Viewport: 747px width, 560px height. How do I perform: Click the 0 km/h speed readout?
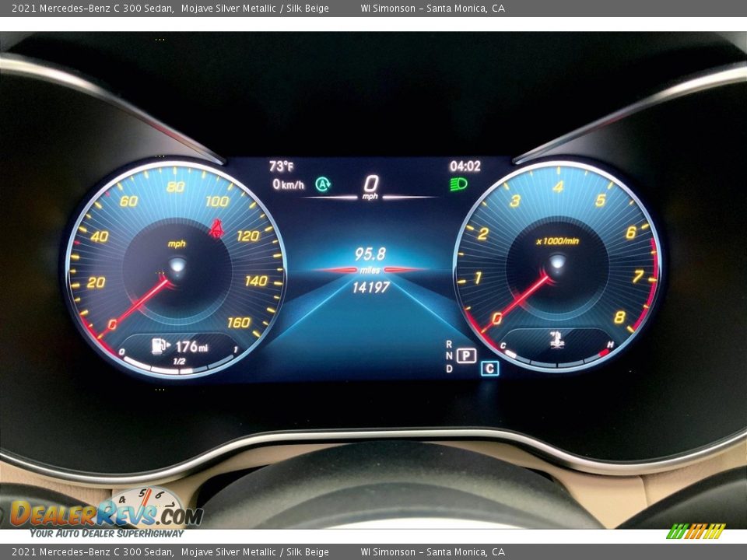pos(288,184)
